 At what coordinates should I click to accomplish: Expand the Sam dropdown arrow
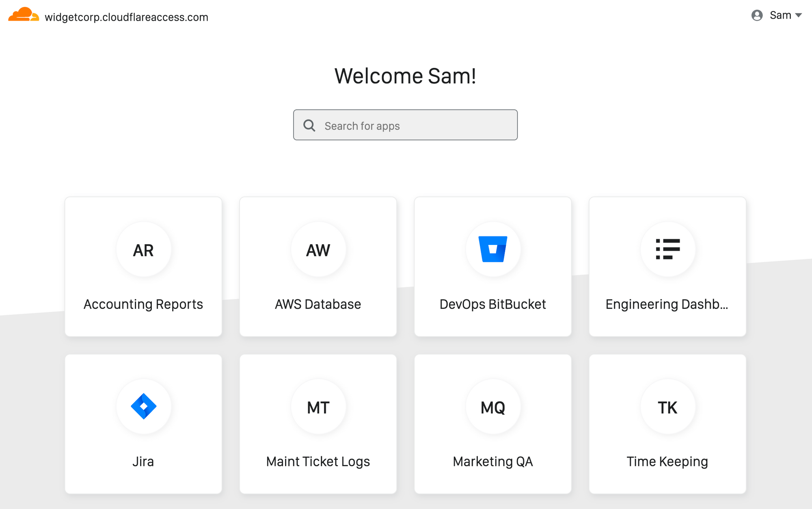click(798, 15)
